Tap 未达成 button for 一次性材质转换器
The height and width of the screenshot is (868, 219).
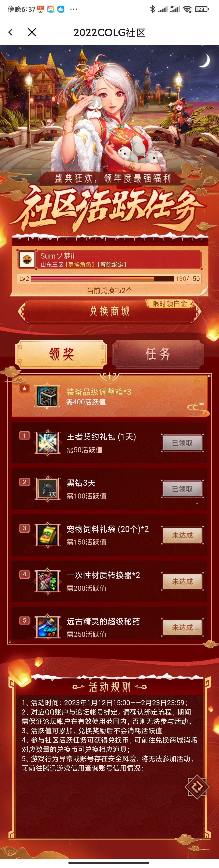coord(182,581)
